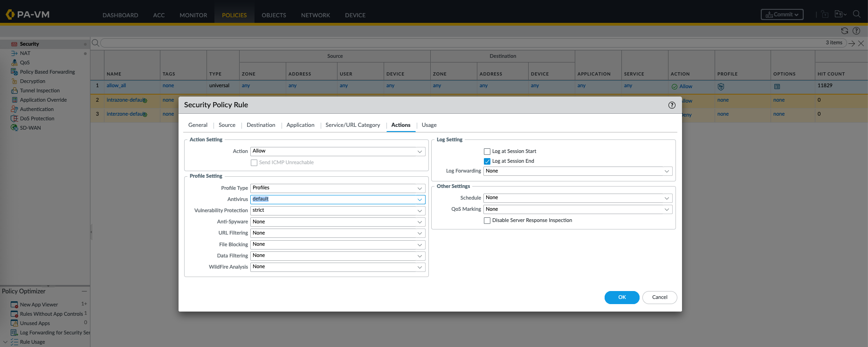
Task: Click the refresh icon in top toolbar
Action: coord(844,31)
